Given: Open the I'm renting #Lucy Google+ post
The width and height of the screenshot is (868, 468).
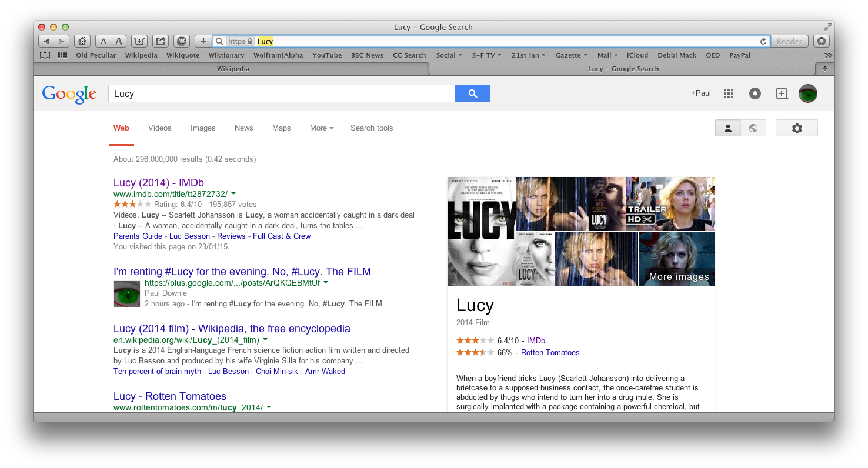Looking at the screenshot, I should tap(242, 272).
